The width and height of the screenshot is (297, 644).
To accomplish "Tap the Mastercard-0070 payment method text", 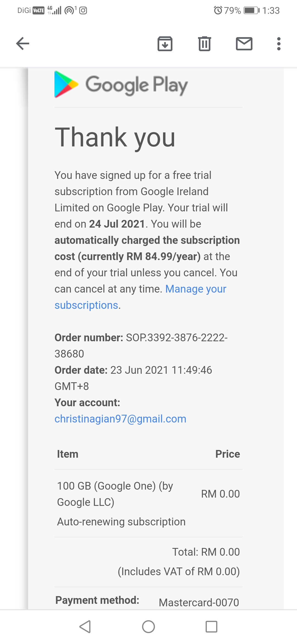I will coord(199,602).
